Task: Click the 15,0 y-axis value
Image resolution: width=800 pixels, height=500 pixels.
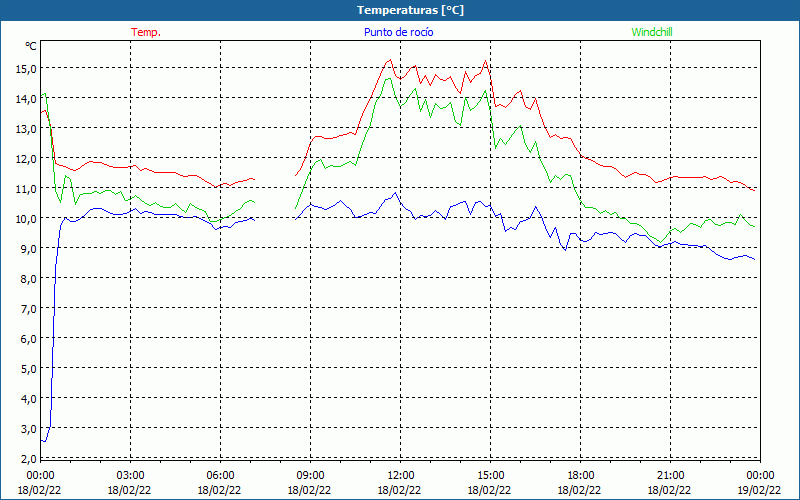Action: [26, 69]
